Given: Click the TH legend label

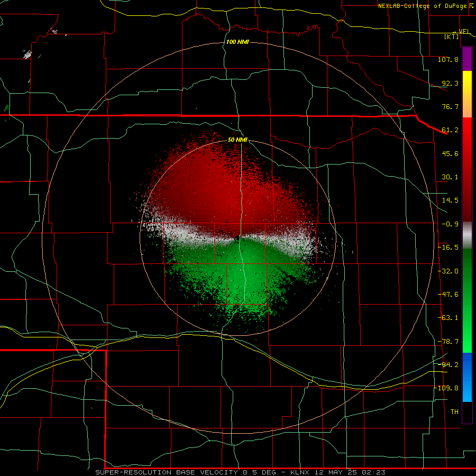Looking at the screenshot, I should click(x=454, y=412).
